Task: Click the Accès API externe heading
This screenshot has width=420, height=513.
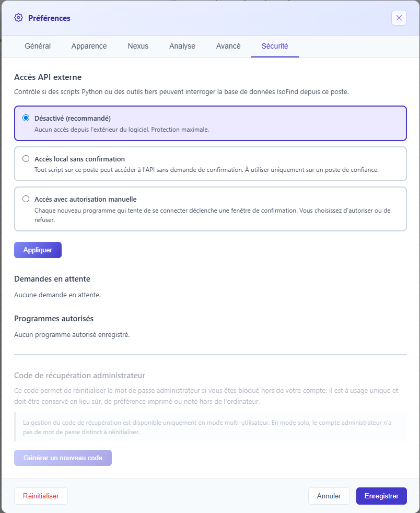Action: pyautogui.click(x=48, y=77)
